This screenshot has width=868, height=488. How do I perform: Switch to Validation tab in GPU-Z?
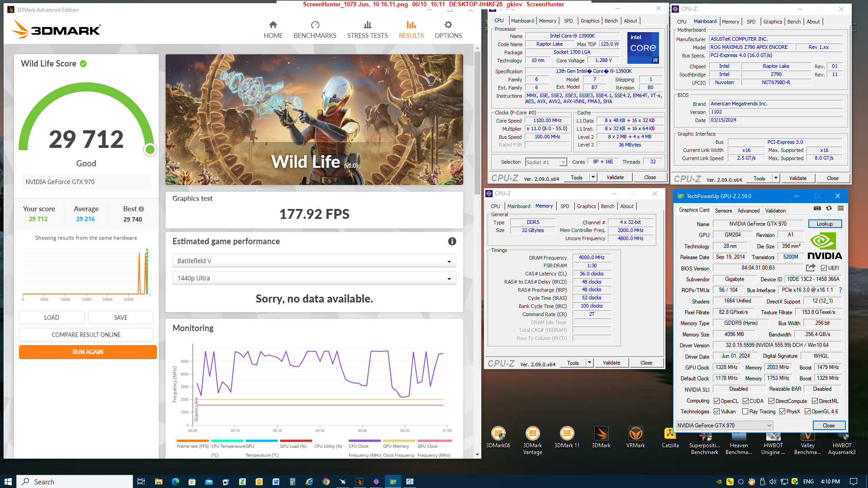click(775, 211)
